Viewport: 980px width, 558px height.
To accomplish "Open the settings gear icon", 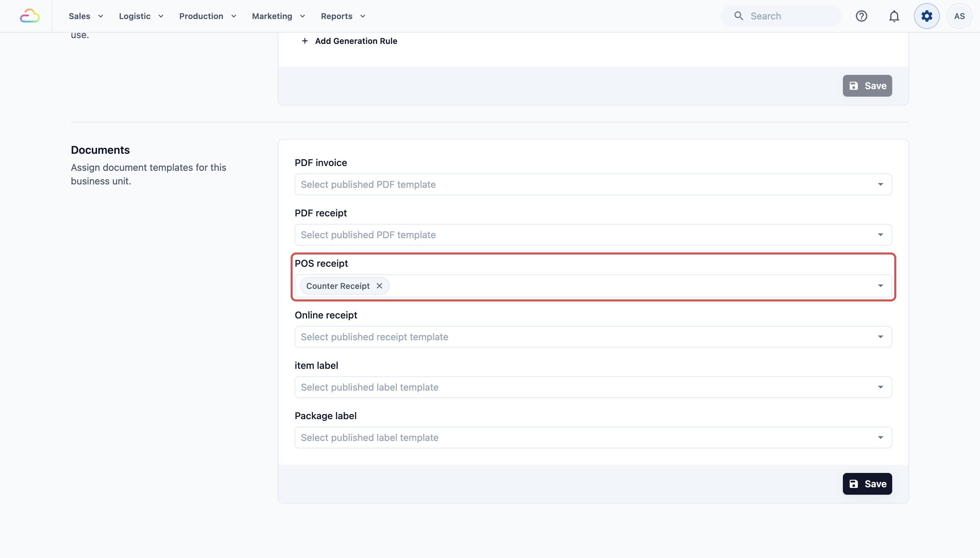I will click(x=926, y=16).
